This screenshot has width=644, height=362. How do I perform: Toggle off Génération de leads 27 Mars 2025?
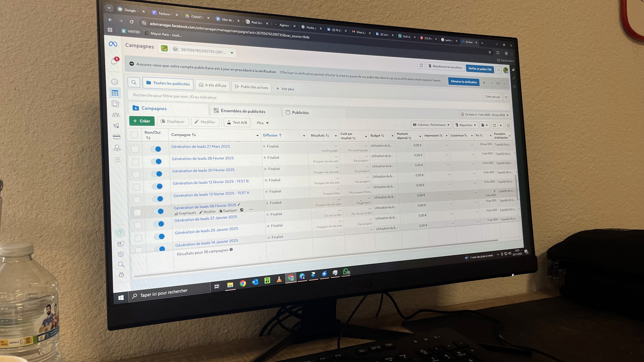click(156, 149)
